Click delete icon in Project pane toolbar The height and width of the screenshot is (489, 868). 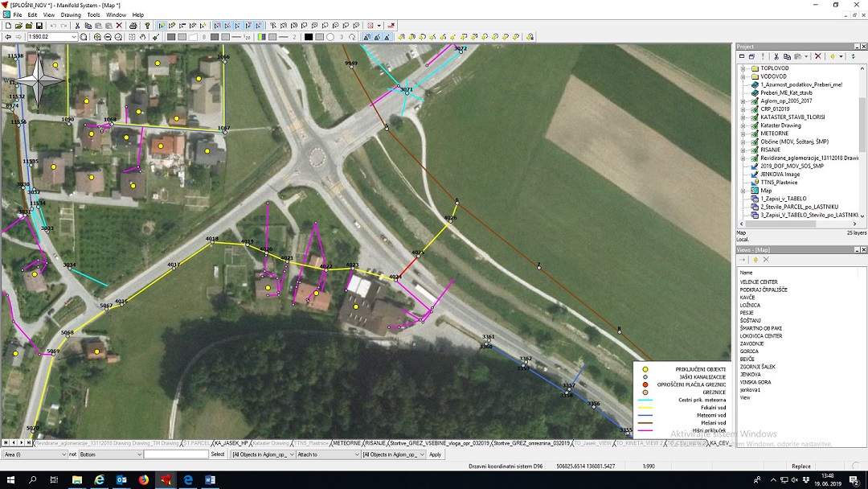[x=818, y=56]
